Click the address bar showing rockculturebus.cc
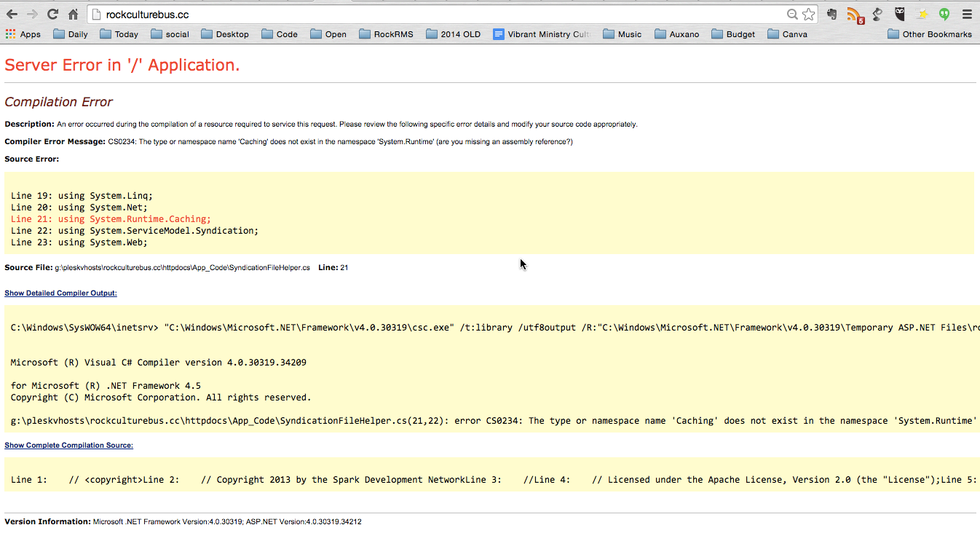Image resolution: width=980 pixels, height=541 pixels. click(437, 15)
